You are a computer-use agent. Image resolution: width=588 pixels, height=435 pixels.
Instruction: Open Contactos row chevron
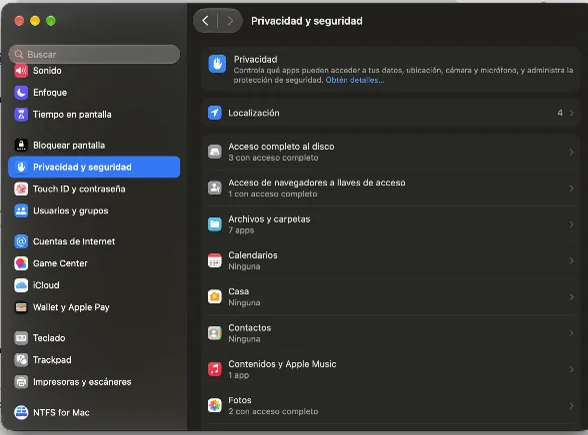click(x=572, y=333)
